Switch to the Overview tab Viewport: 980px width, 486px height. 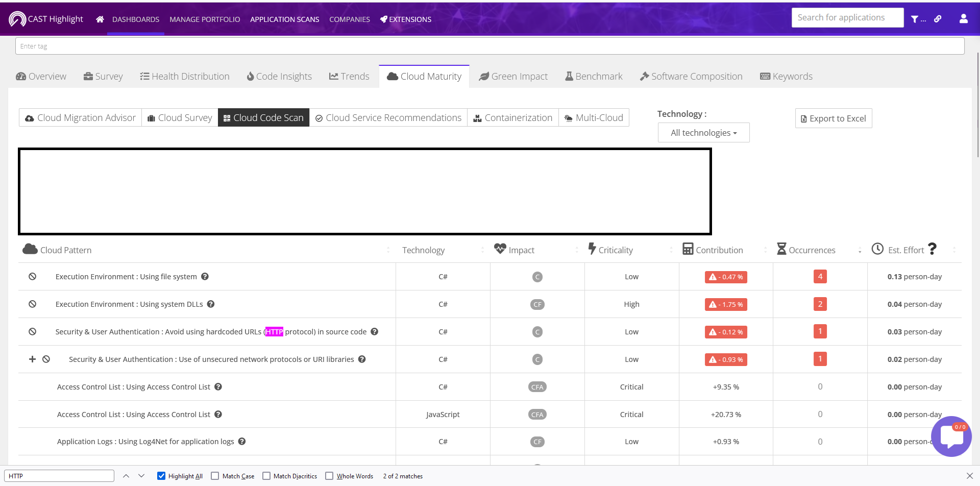(41, 77)
